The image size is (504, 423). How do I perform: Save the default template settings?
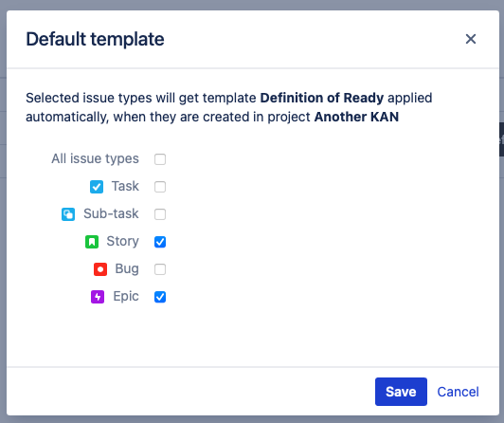401,392
